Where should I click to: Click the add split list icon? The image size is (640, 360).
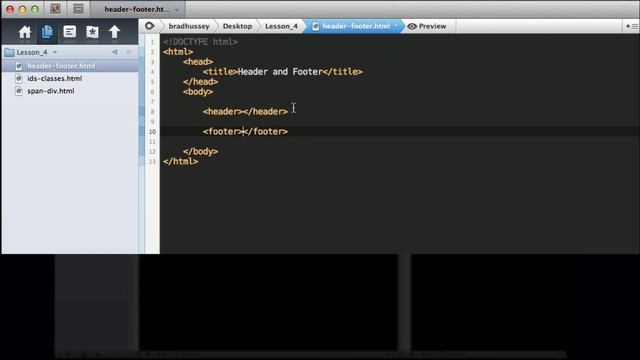coord(631,26)
